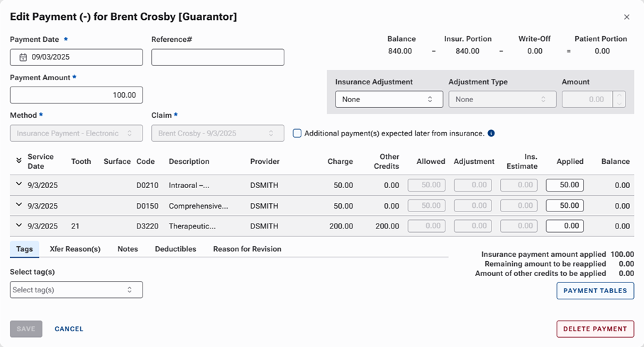Click the Payment Tables button
This screenshot has width=644, height=347.
click(x=594, y=291)
